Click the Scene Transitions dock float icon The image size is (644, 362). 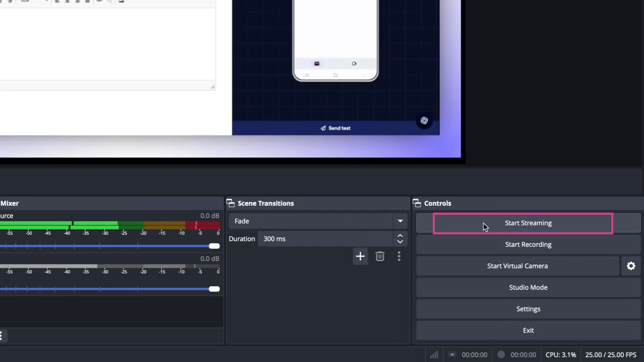[230, 204]
